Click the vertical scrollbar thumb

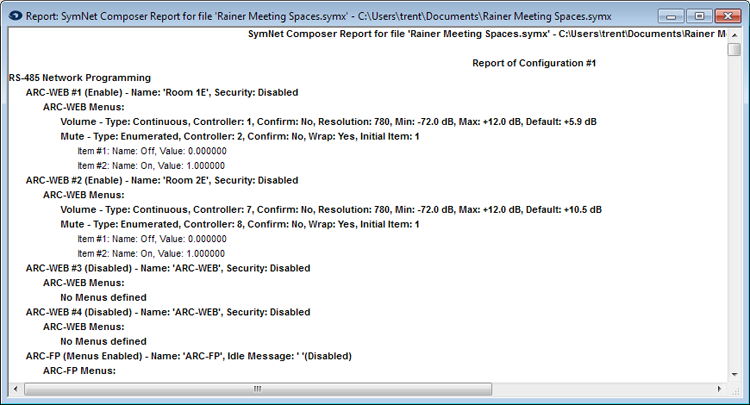click(734, 49)
